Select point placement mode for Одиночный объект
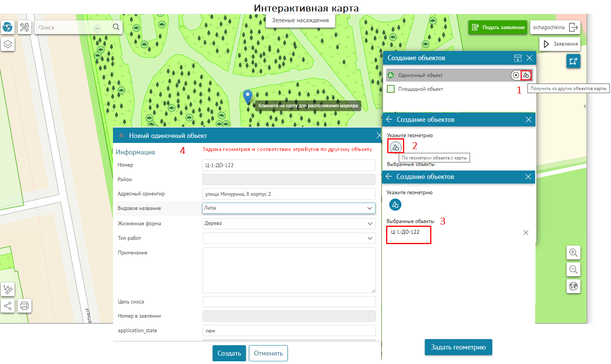Screen dimensions: 611x364 [x=516, y=75]
